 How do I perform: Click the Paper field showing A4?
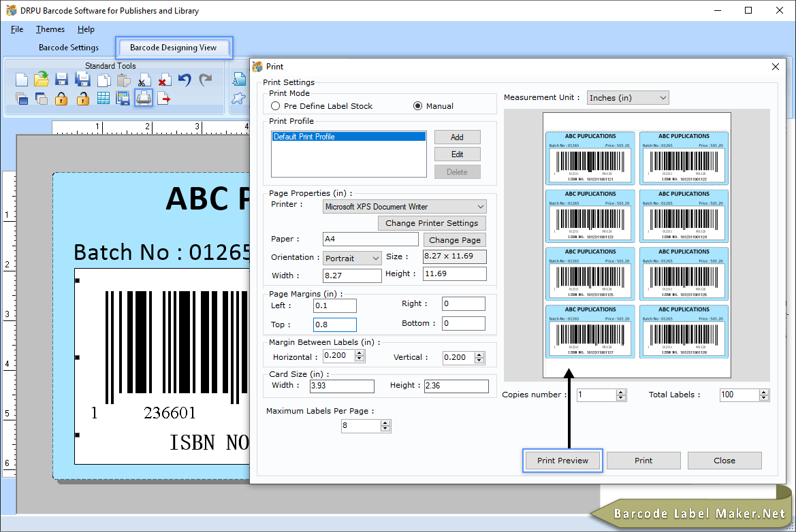tap(370, 239)
